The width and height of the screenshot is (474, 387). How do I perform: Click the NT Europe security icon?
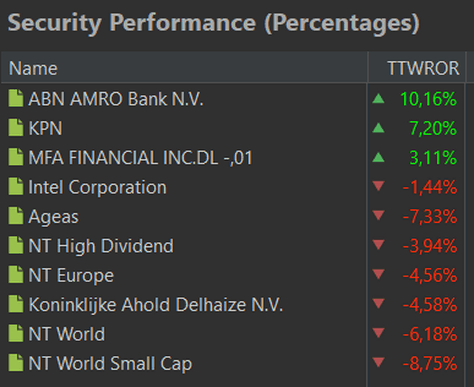pyautogui.click(x=16, y=275)
